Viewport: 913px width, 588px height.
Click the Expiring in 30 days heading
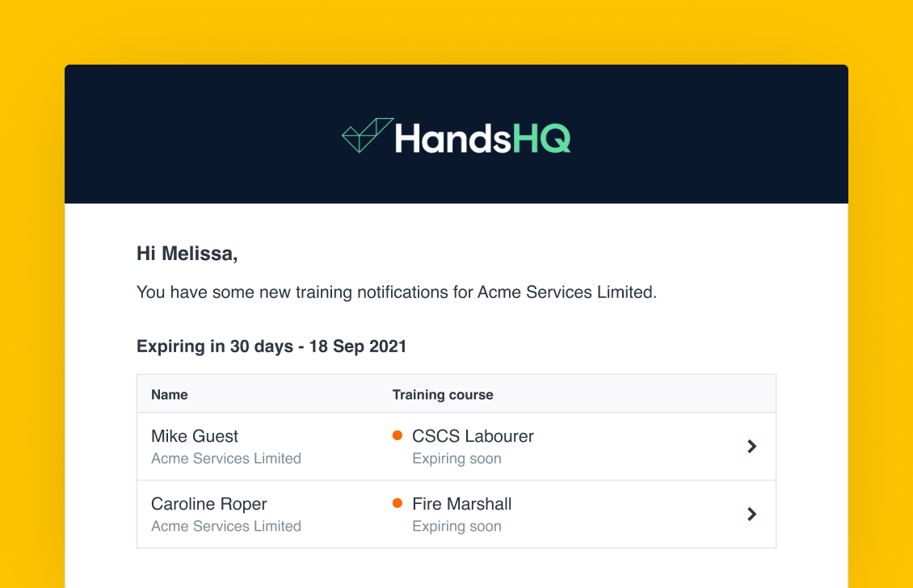tap(271, 346)
